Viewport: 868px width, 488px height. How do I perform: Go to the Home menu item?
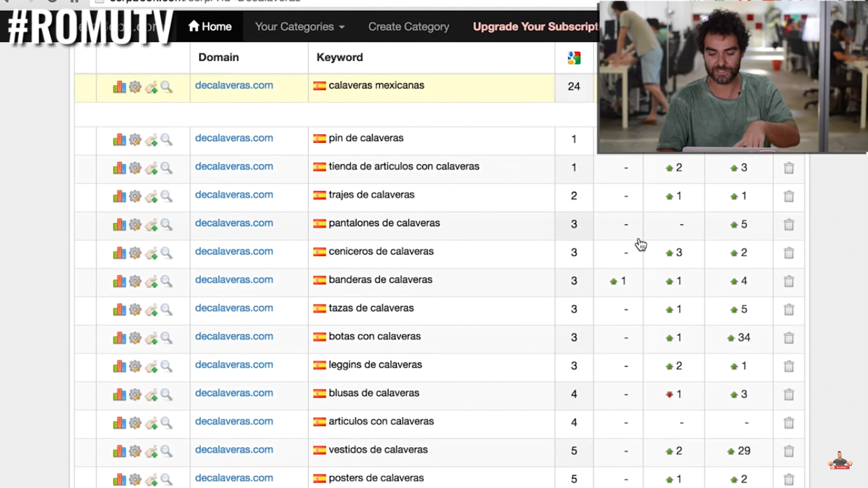[210, 27]
